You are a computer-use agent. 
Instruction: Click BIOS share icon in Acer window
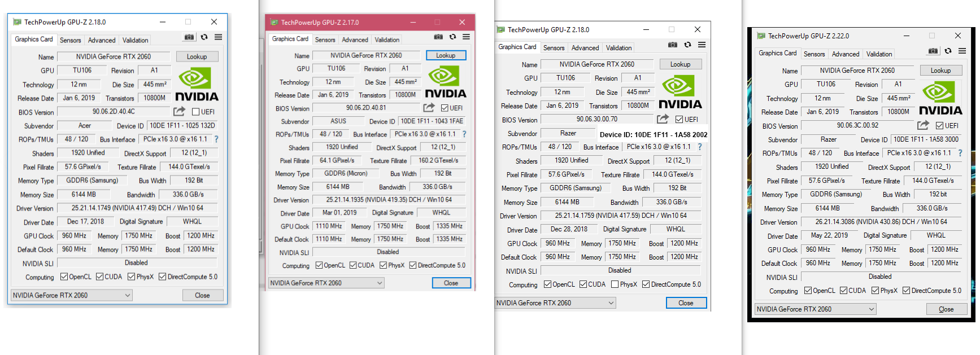click(179, 112)
